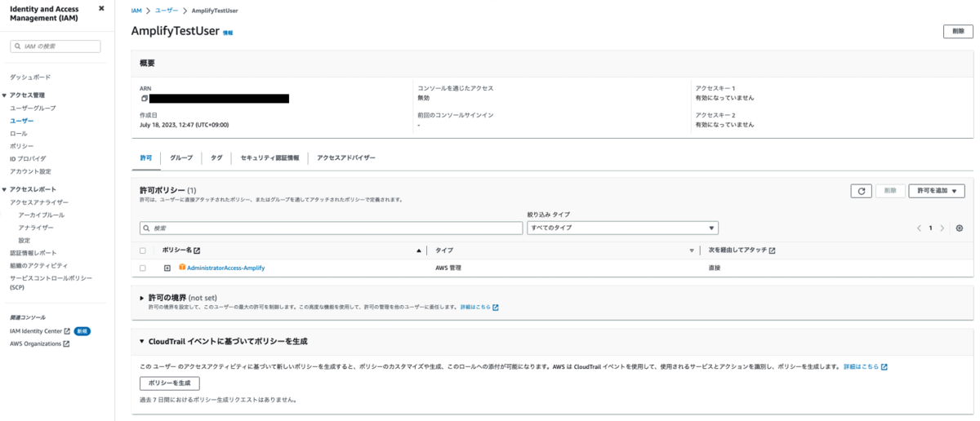The height and width of the screenshot is (421, 980).
Task: Open アカウント設定 in the sidebar
Action: coord(30,171)
